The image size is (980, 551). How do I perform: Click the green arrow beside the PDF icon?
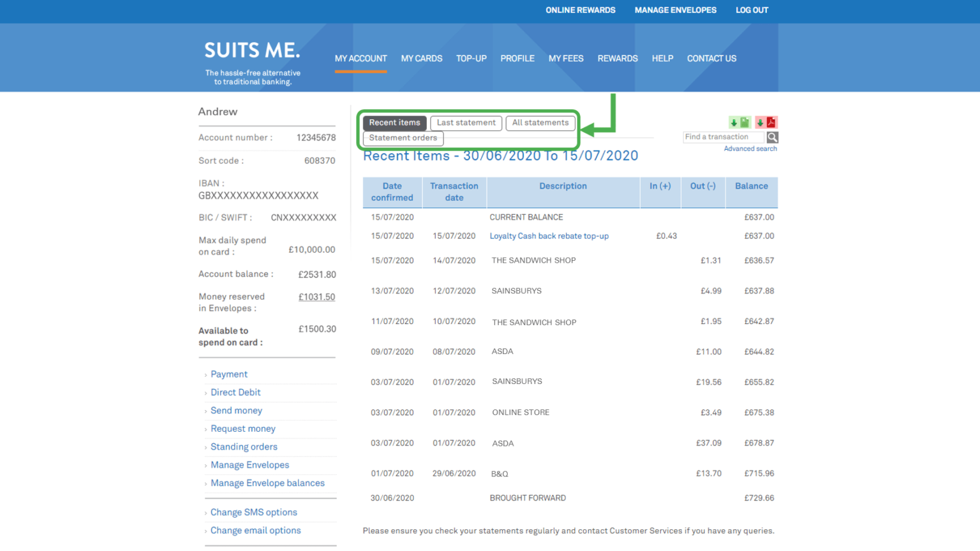click(760, 122)
